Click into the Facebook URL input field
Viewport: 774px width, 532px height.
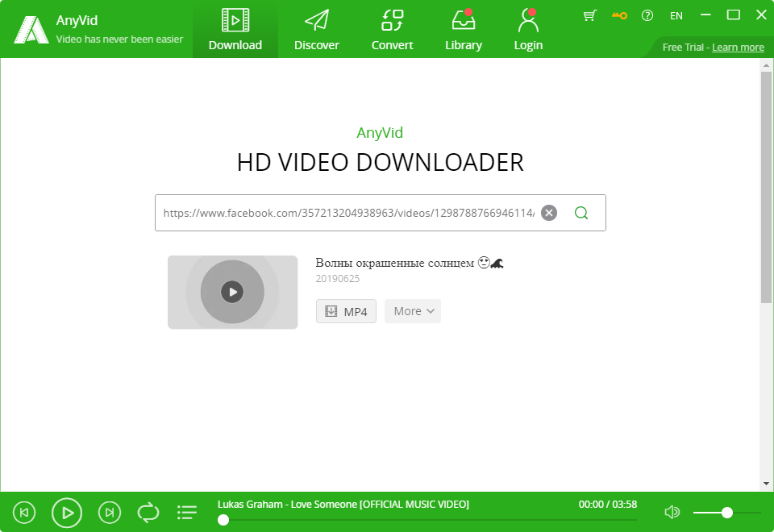(348, 213)
